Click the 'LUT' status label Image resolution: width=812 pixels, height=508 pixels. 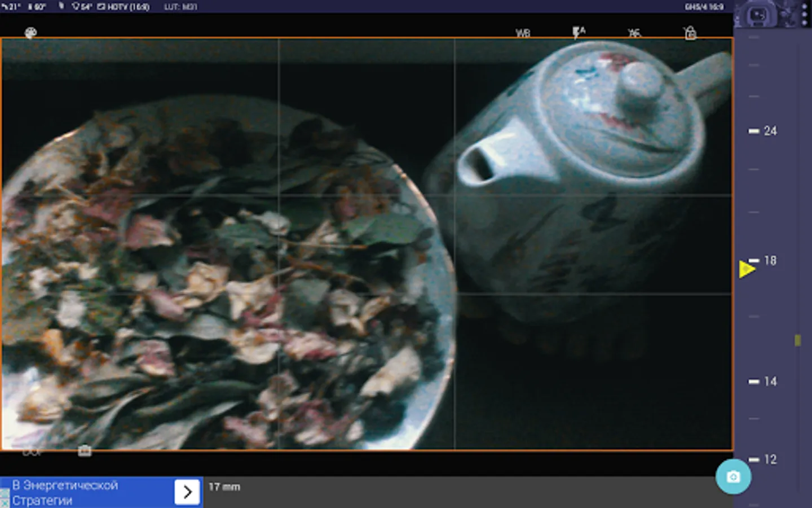point(180,7)
